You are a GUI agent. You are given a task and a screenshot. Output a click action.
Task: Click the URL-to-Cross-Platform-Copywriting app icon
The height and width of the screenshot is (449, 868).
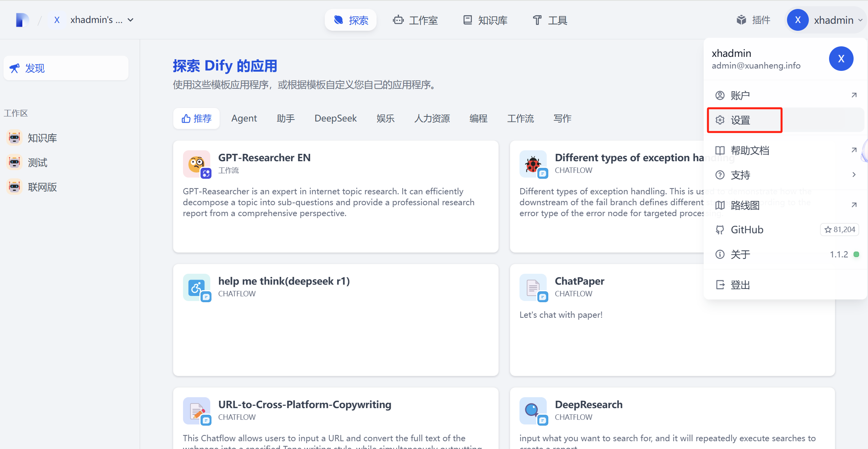click(x=197, y=411)
